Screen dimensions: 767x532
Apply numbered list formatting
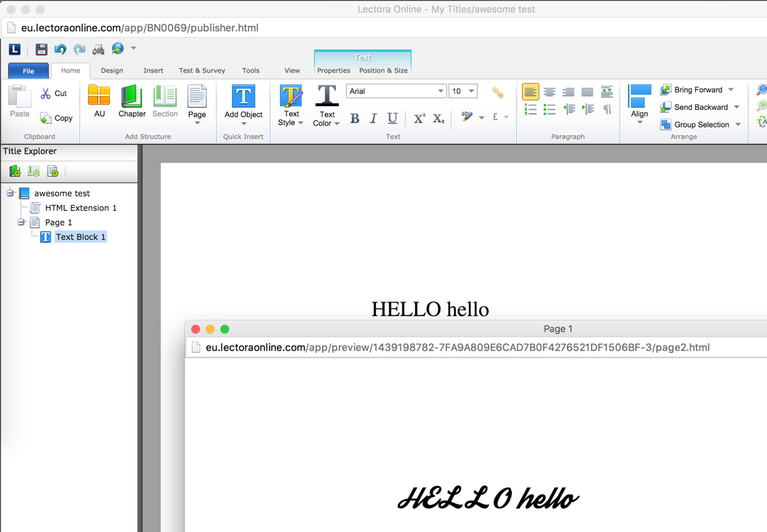click(530, 110)
